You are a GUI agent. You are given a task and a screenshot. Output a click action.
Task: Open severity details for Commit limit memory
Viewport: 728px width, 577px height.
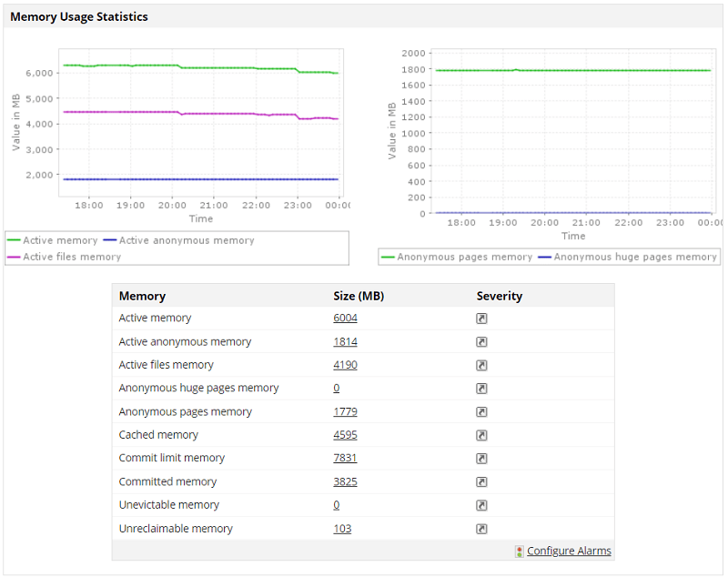pos(483,458)
